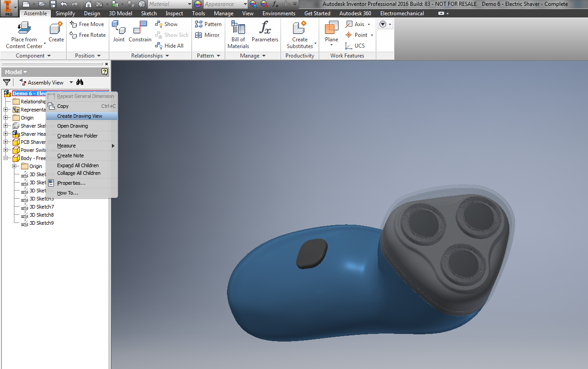Screen dimensions: 588x369
Task: Click the assembly filter funnel icon
Action: [7, 82]
